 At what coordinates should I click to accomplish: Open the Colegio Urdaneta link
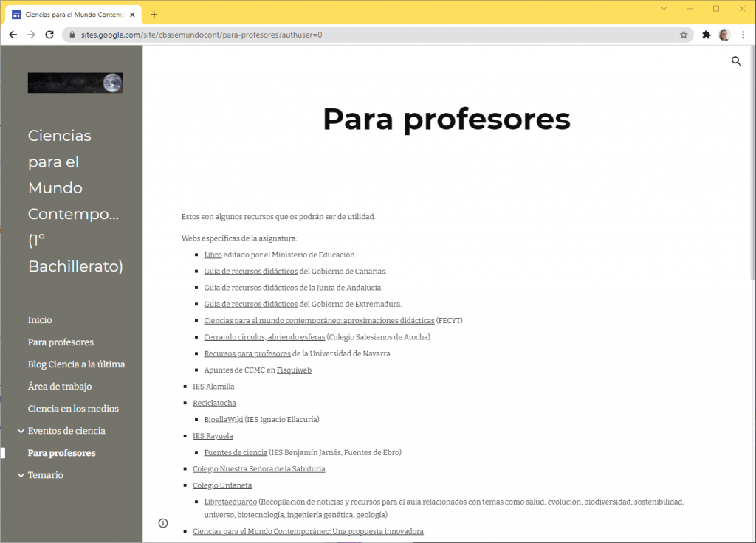[x=222, y=485]
